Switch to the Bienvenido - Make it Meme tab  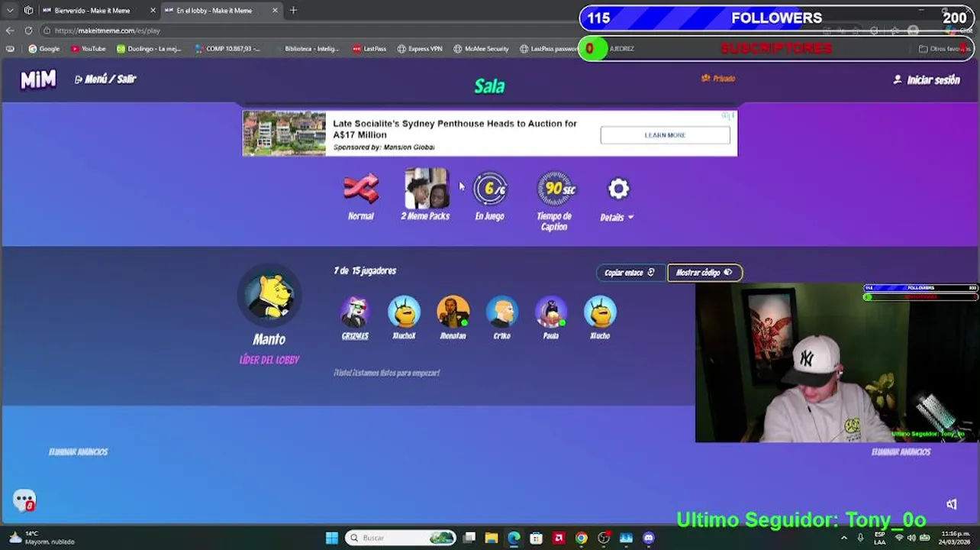point(92,11)
